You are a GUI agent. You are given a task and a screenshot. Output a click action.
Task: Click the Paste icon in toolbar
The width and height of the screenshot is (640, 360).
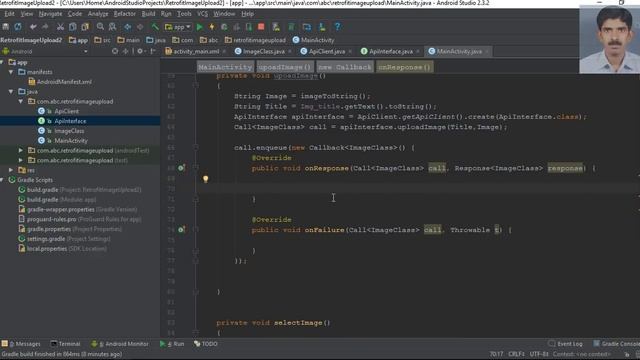pos(85,27)
